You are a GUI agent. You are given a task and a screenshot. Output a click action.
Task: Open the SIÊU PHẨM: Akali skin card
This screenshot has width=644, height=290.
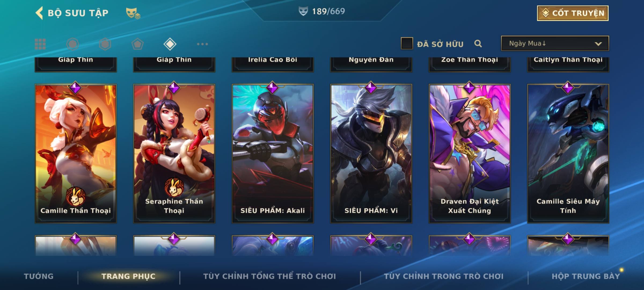pyautogui.click(x=273, y=154)
